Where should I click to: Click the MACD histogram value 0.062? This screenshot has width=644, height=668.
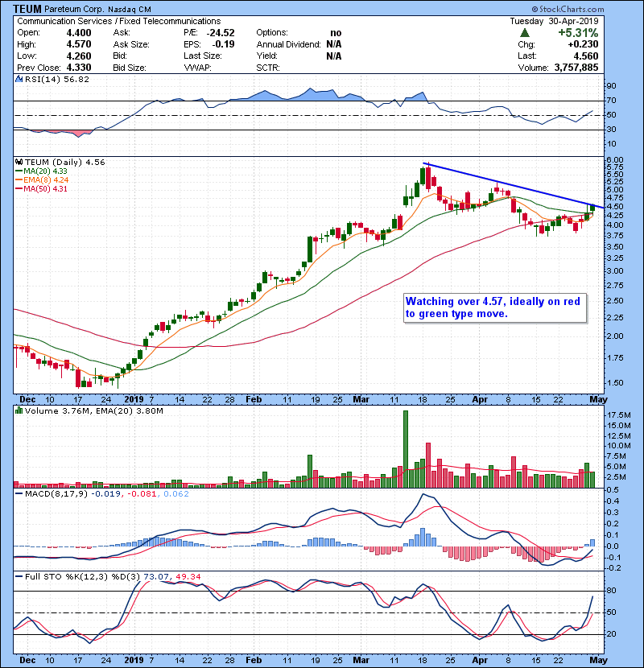(176, 494)
